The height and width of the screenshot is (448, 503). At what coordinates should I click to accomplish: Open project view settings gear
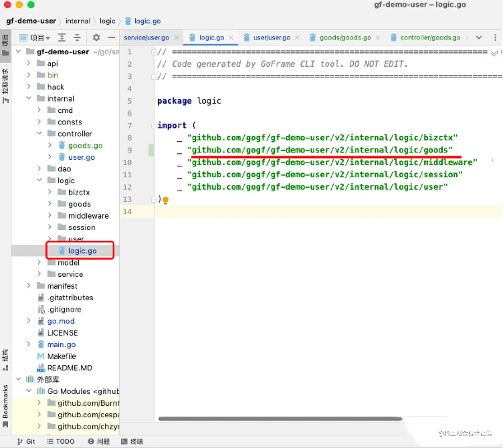(x=96, y=38)
